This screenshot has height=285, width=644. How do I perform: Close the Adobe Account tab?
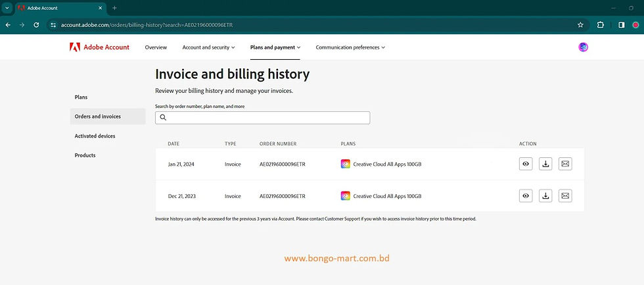(100, 8)
